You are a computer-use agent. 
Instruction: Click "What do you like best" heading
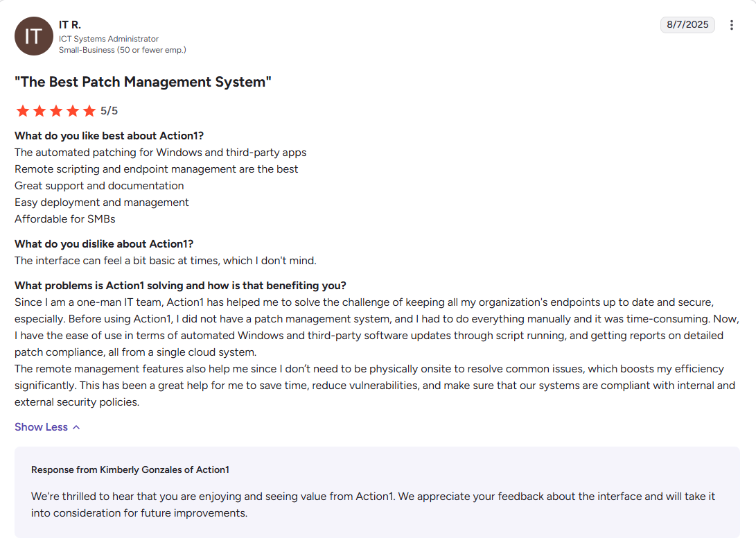coord(109,136)
